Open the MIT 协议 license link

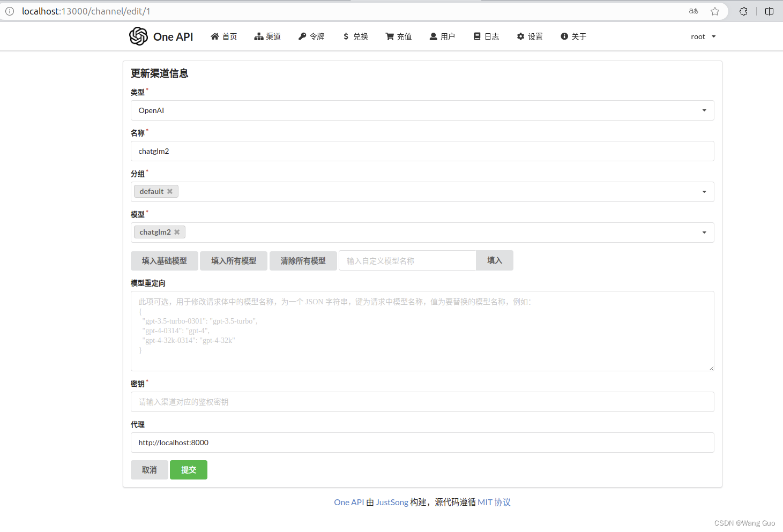494,502
